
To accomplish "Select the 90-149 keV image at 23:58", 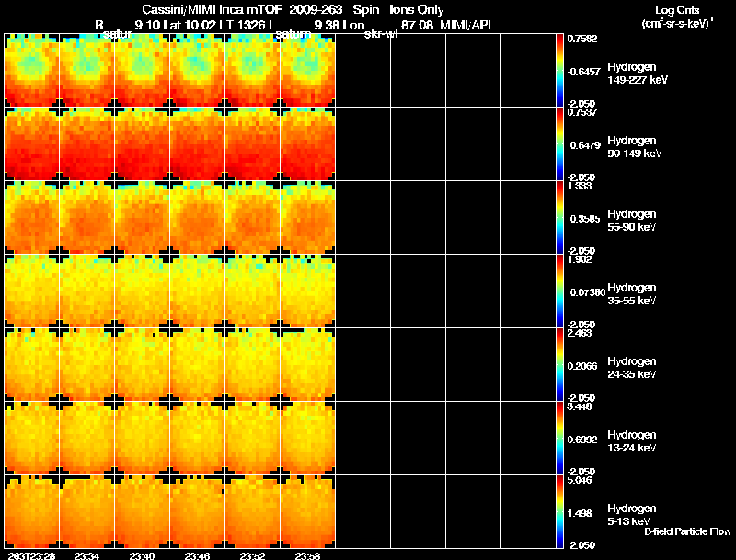I will tap(307, 144).
